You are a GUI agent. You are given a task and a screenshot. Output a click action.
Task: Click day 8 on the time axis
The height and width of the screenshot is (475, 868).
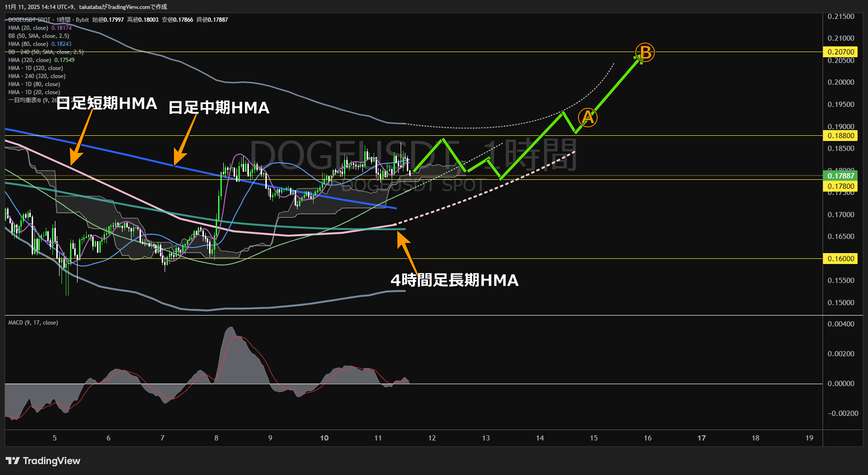[x=217, y=438]
